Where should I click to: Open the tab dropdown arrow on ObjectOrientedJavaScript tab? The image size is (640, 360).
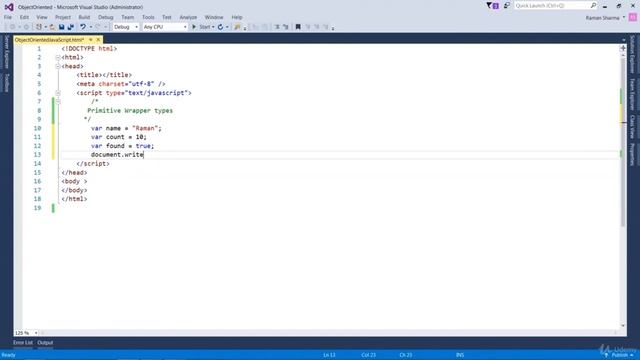[x=91, y=40]
